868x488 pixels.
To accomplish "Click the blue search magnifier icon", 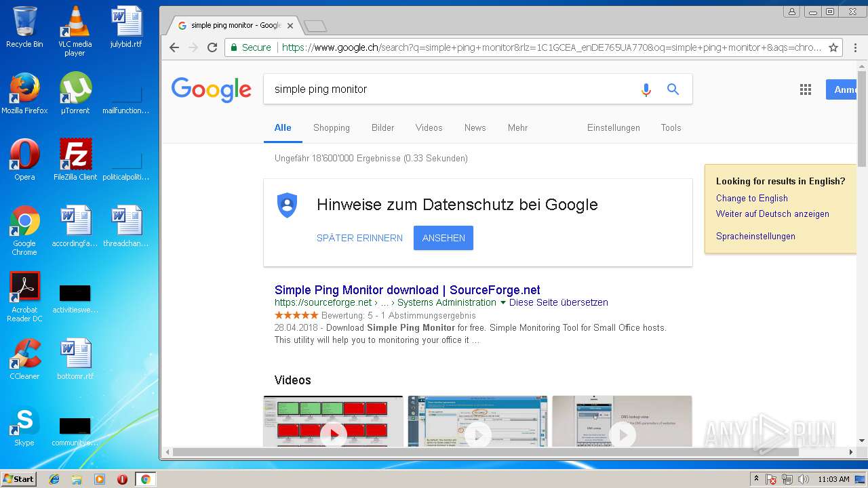I will pos(673,89).
